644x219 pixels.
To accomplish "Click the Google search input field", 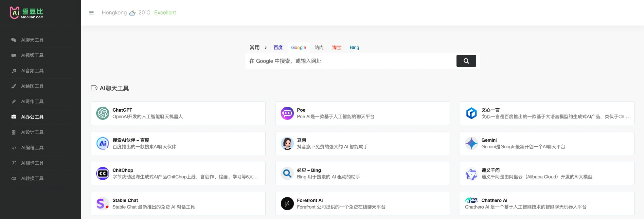I will click(351, 61).
